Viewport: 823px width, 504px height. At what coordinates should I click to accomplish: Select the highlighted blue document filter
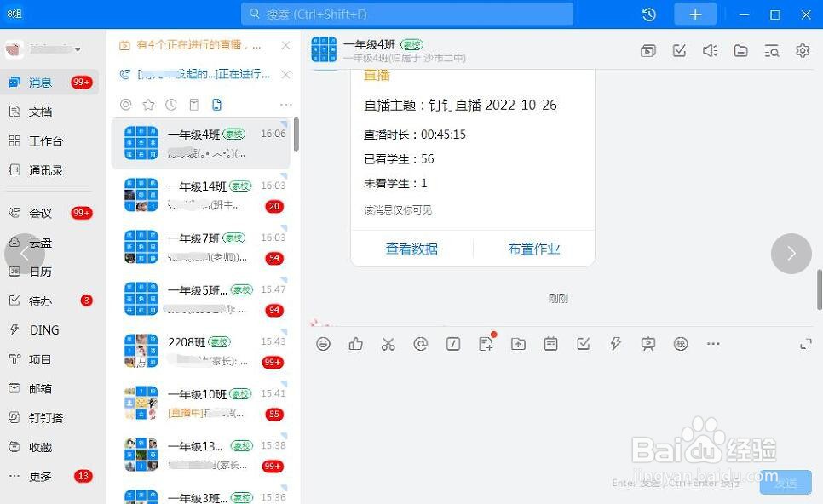pyautogui.click(x=216, y=105)
